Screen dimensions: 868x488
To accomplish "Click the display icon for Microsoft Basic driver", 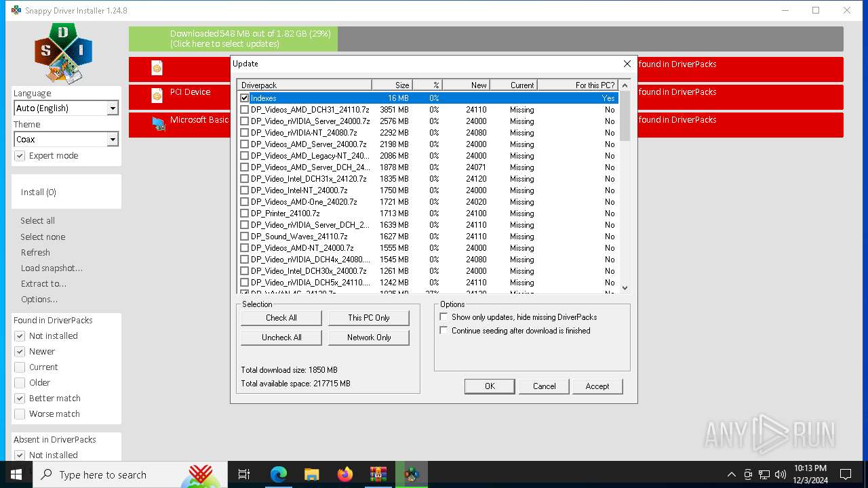I will tap(158, 123).
